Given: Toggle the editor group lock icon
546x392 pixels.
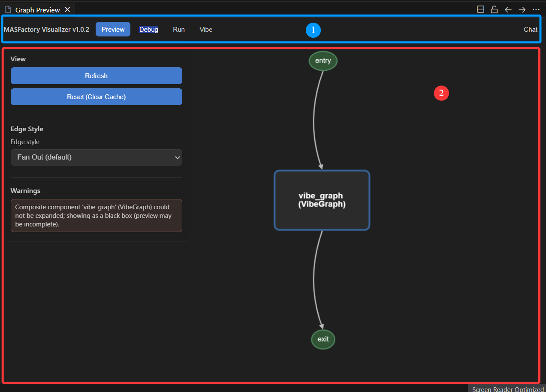Looking at the screenshot, I should point(494,9).
